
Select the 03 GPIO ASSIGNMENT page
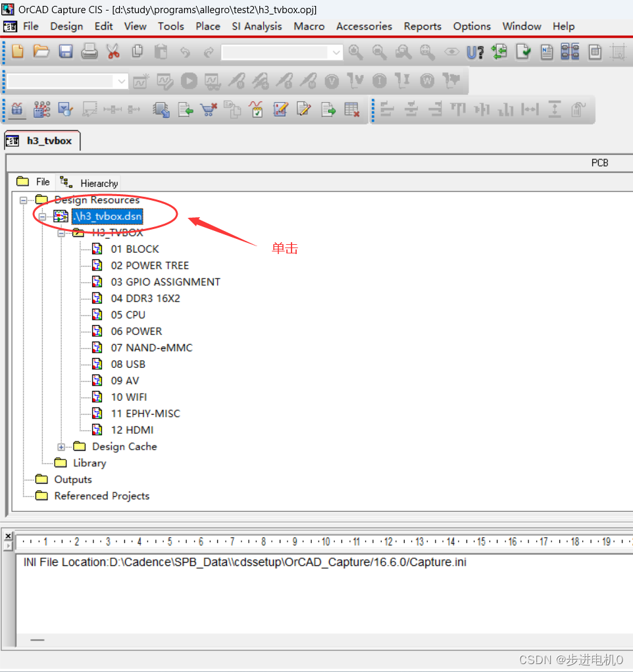(165, 282)
